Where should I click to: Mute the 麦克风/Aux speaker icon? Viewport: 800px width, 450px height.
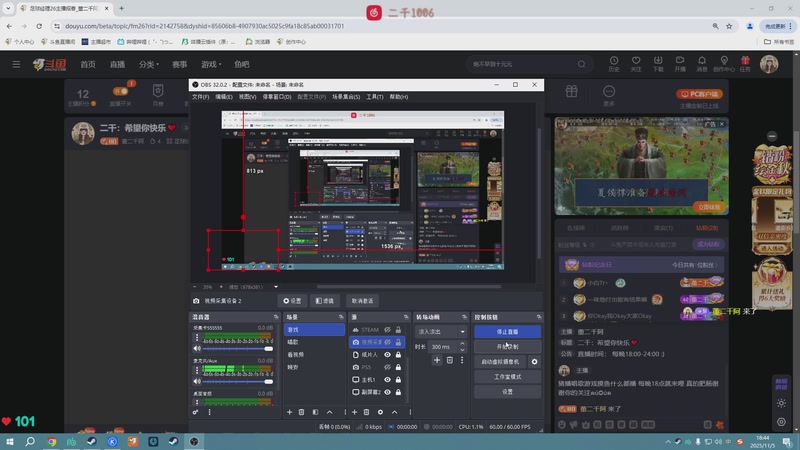pyautogui.click(x=197, y=381)
